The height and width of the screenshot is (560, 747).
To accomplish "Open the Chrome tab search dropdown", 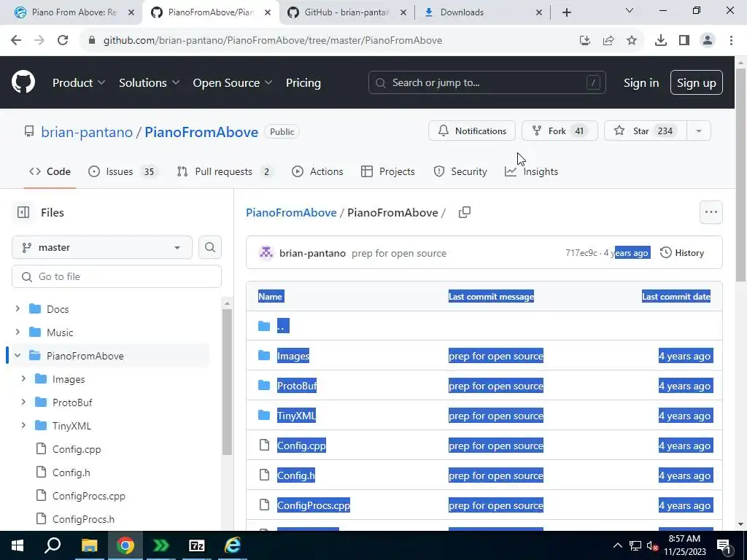I will coord(630,10).
